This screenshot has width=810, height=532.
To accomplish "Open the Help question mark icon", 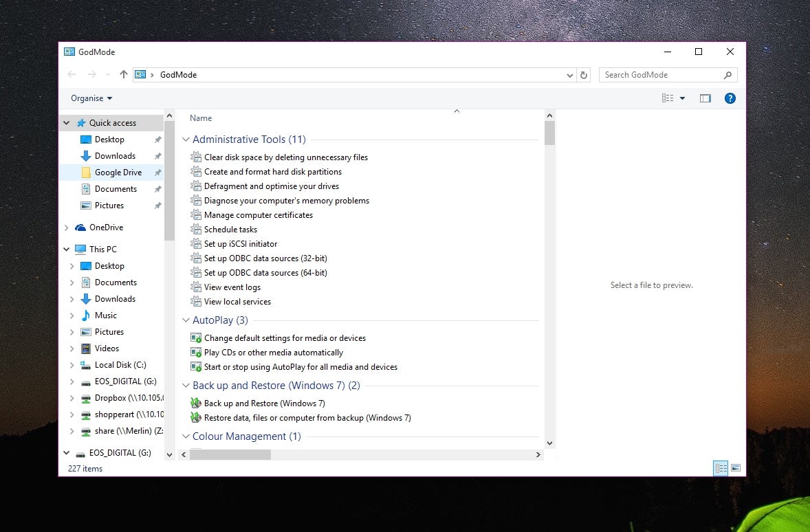I will (730, 98).
